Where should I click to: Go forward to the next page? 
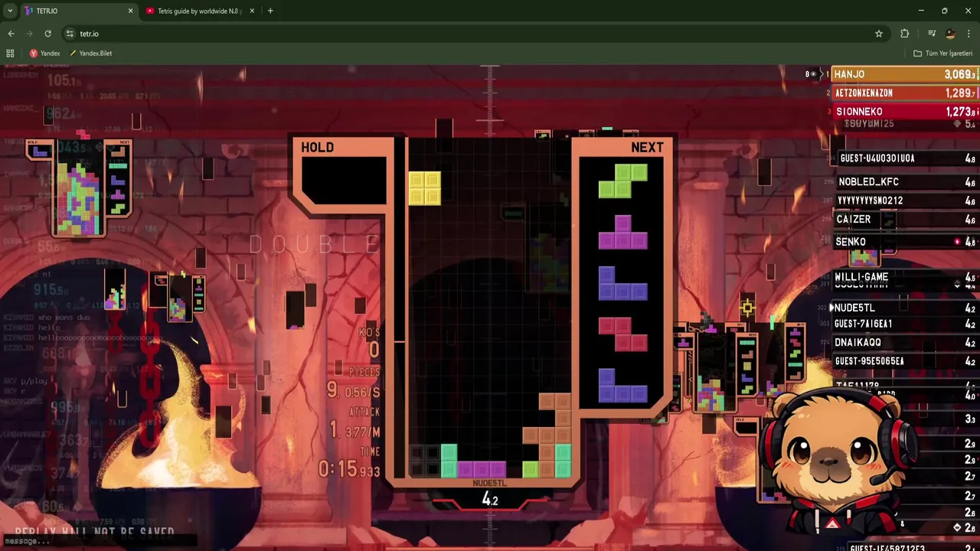click(x=29, y=34)
